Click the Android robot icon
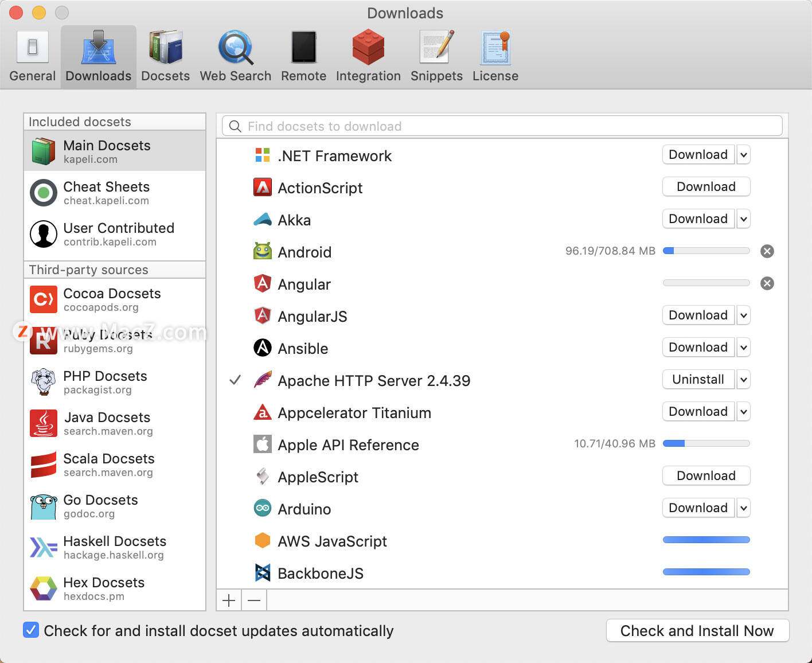This screenshot has height=663, width=812. (263, 251)
